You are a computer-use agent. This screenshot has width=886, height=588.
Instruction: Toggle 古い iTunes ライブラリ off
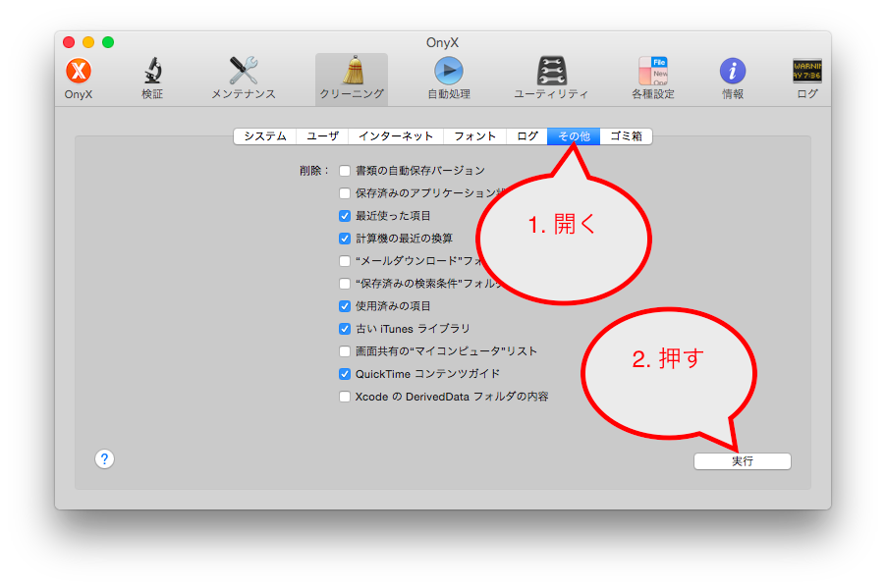point(345,328)
